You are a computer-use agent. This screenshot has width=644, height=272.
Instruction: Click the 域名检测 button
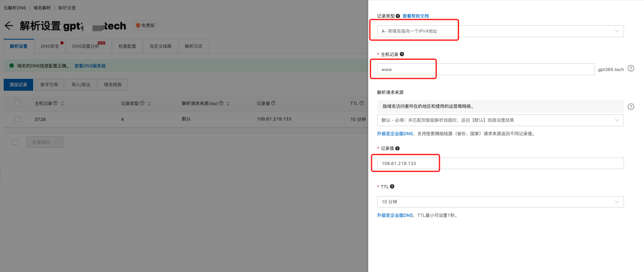(x=113, y=85)
